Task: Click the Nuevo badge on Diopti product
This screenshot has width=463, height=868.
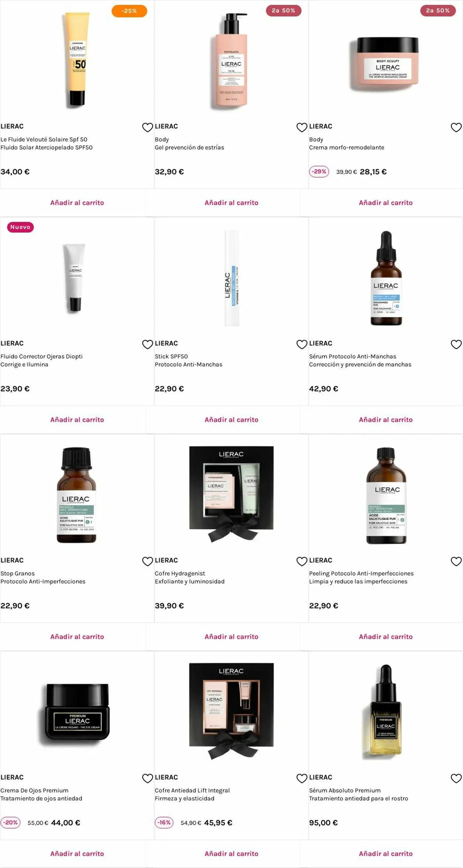Action: 20,227
